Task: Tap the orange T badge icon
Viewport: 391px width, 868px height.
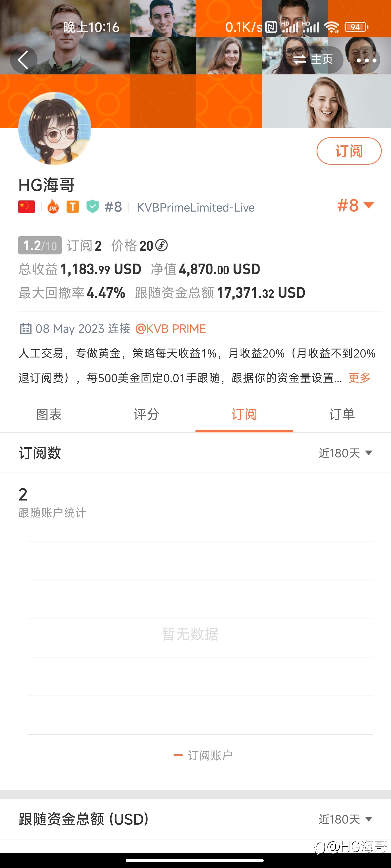Action: pyautogui.click(x=72, y=206)
